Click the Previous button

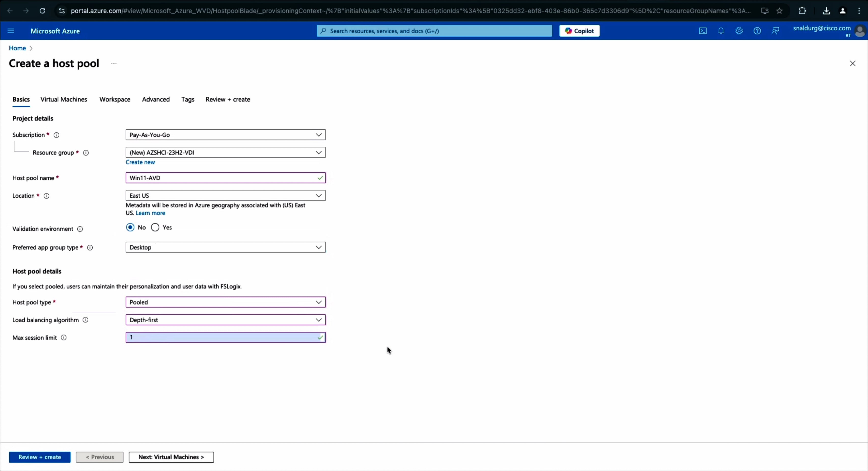(x=100, y=457)
